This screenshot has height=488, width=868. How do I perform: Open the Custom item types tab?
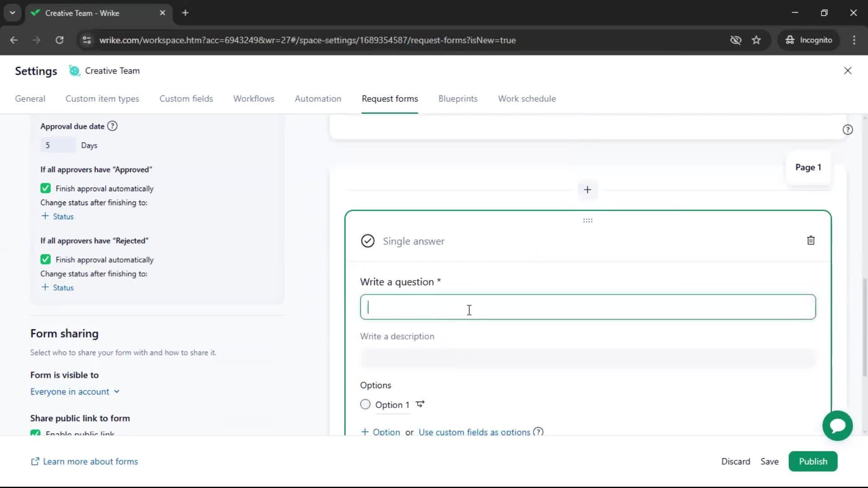point(102,99)
